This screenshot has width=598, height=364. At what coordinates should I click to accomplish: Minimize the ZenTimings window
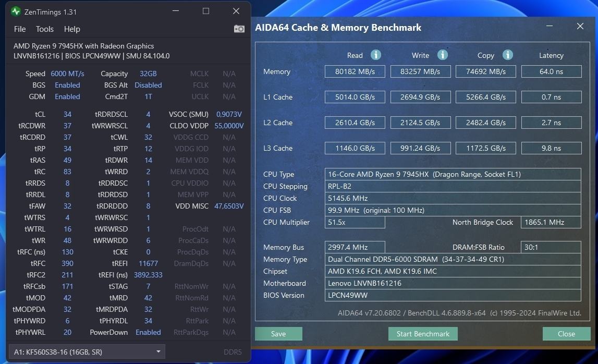coord(176,11)
